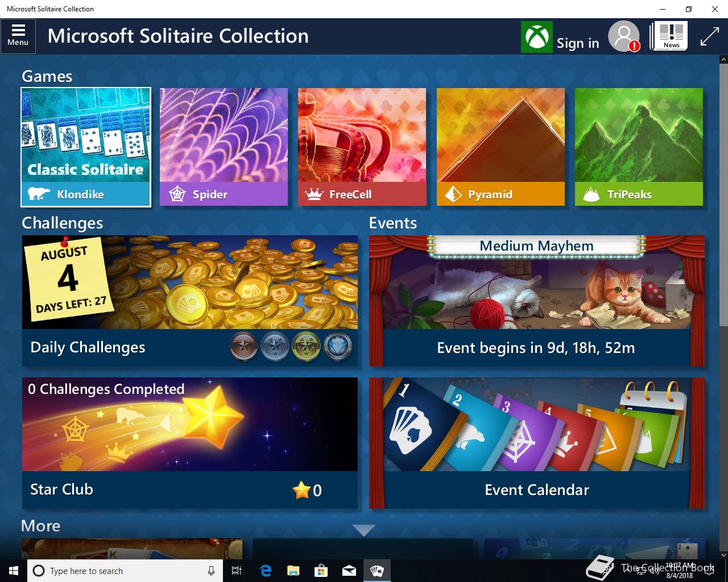The image size is (728, 582).
Task: Open Microsoft Store from the taskbar
Action: pyautogui.click(x=321, y=571)
